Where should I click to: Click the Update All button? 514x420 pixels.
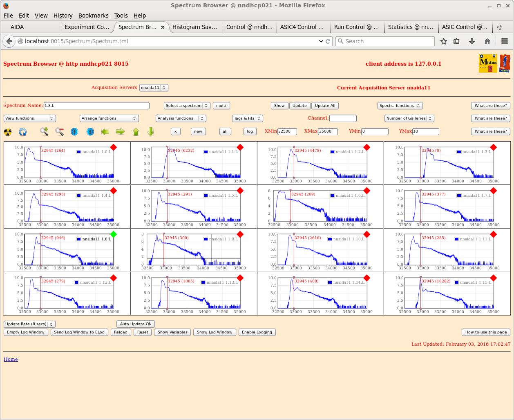[325, 106]
